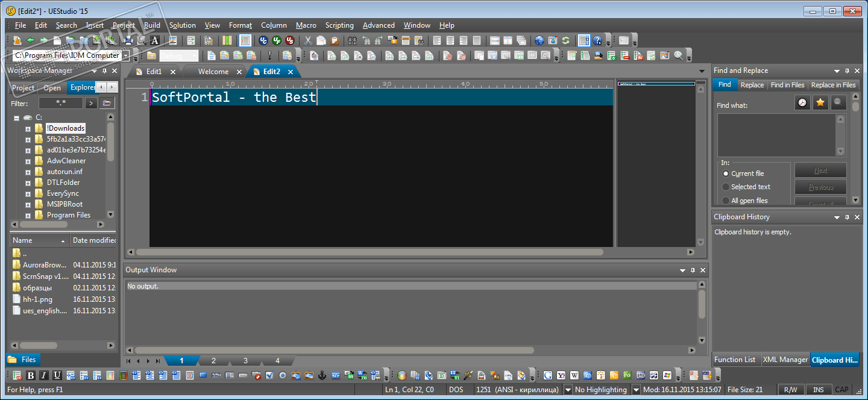Click the editor horizontal scrollbar
The image size is (868, 400).
pos(370,252)
